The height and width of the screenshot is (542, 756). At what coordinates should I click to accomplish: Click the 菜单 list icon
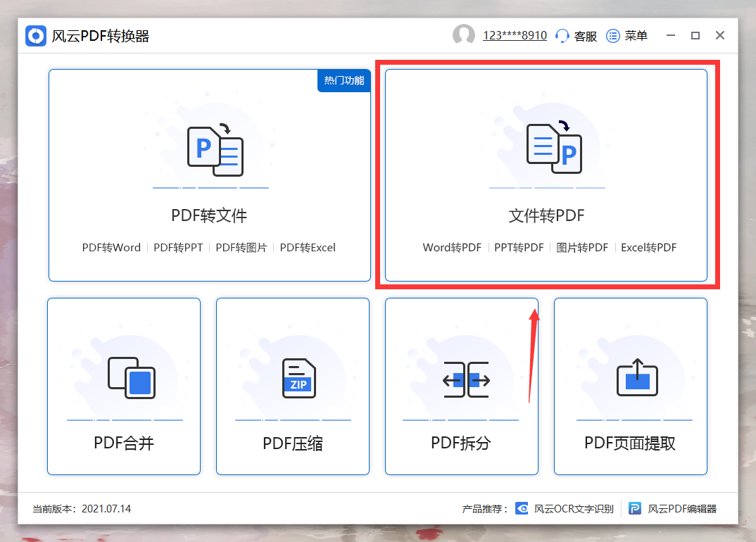click(x=613, y=36)
